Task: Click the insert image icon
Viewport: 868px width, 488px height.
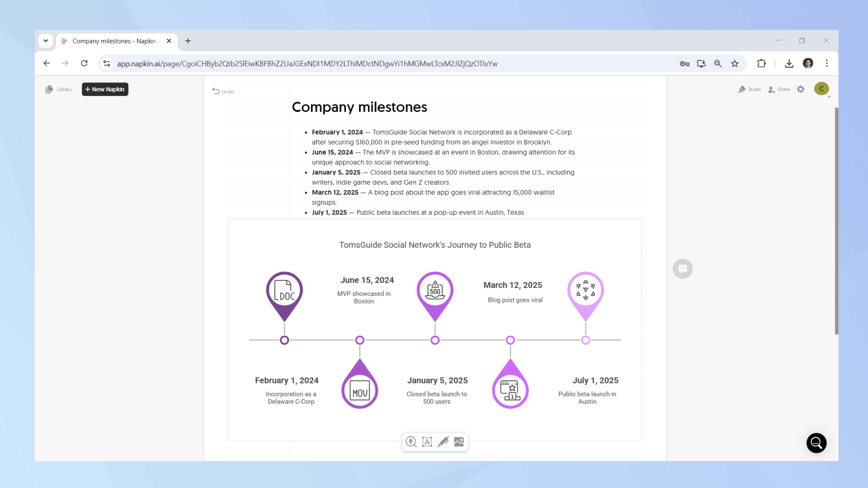Action: tap(459, 442)
